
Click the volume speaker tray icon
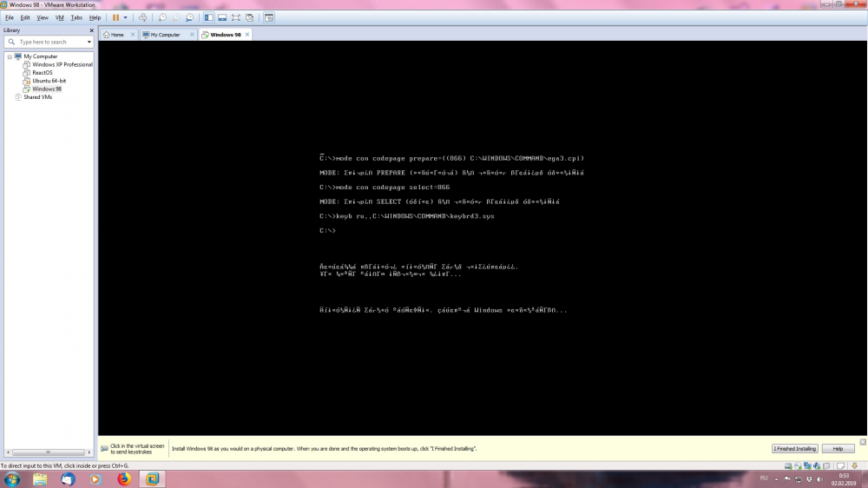tap(820, 479)
